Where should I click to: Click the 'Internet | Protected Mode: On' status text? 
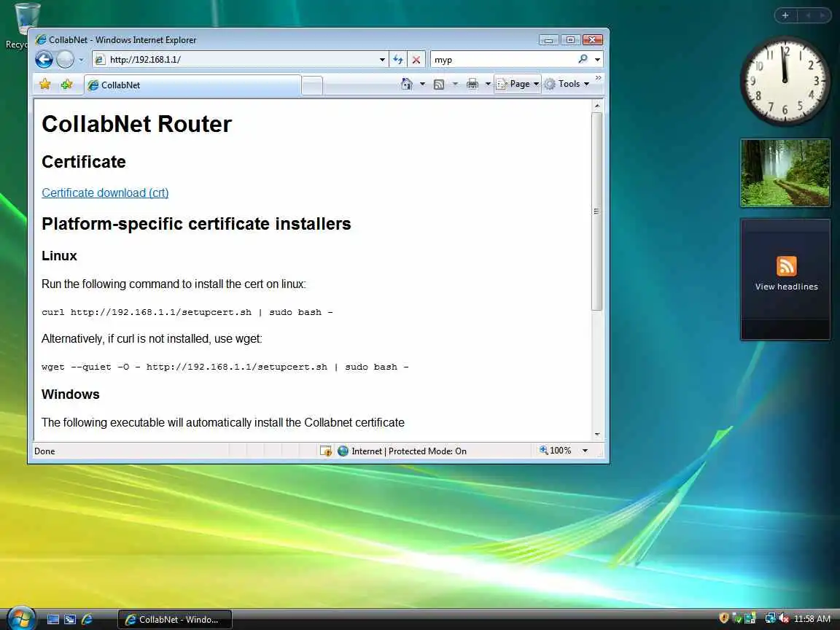point(409,451)
